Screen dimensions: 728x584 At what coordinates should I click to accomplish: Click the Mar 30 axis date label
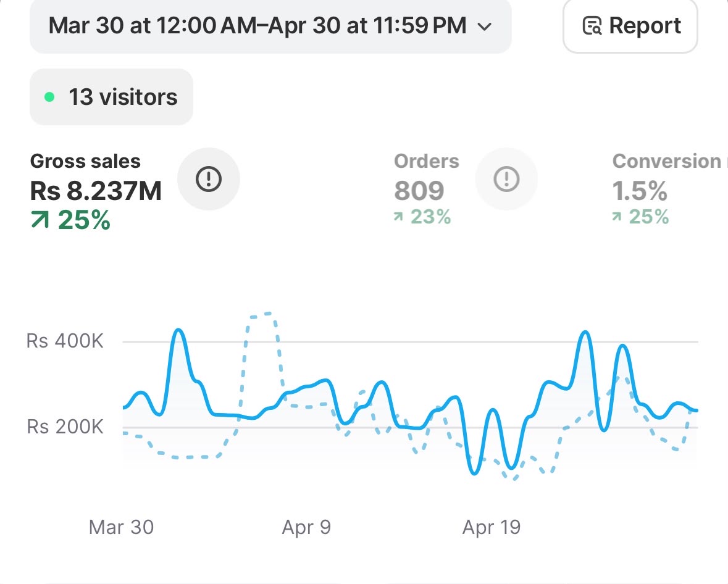click(x=121, y=527)
